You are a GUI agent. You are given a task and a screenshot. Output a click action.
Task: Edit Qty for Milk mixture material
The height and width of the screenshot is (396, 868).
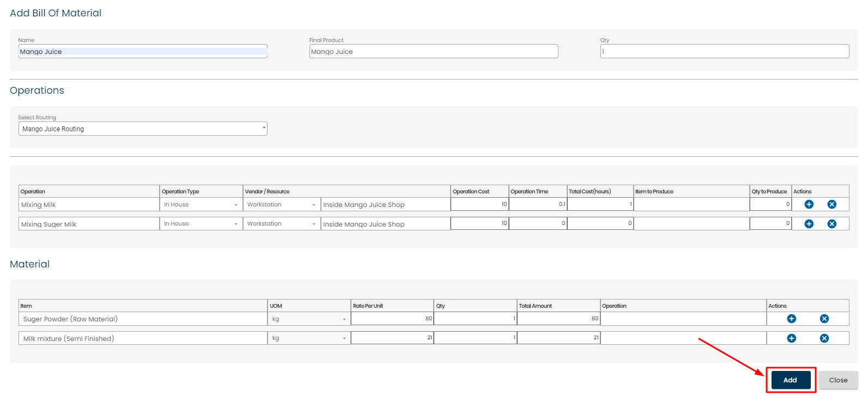pyautogui.click(x=475, y=338)
